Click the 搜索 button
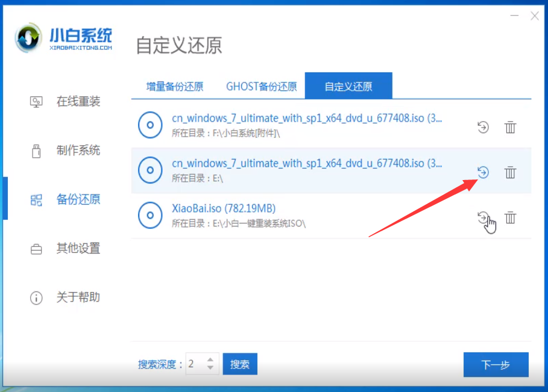The image size is (548, 392). (x=240, y=364)
